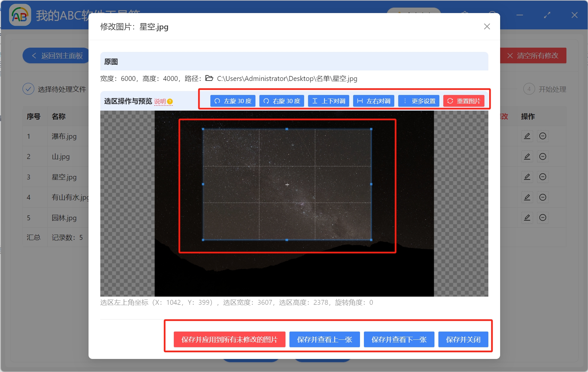Click 保存并关闭 to save and close
Viewport: 588px width, 372px height.
coord(463,339)
